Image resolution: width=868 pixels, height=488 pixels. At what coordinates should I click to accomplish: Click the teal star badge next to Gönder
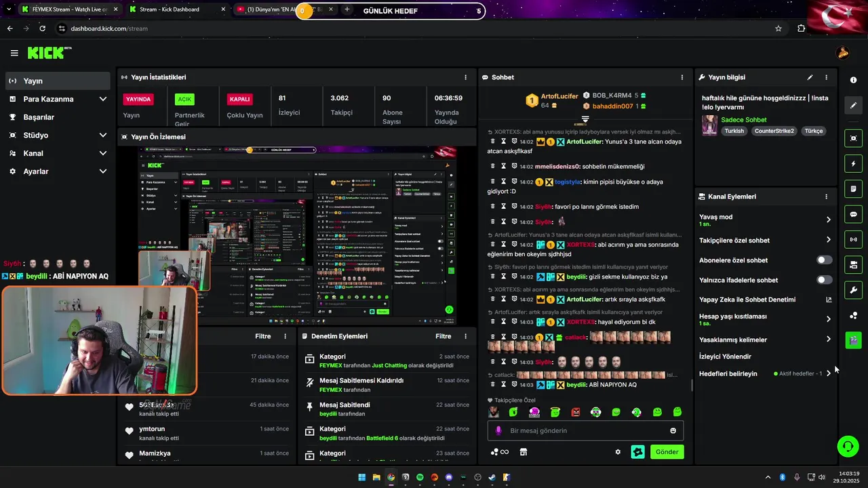tap(637, 452)
